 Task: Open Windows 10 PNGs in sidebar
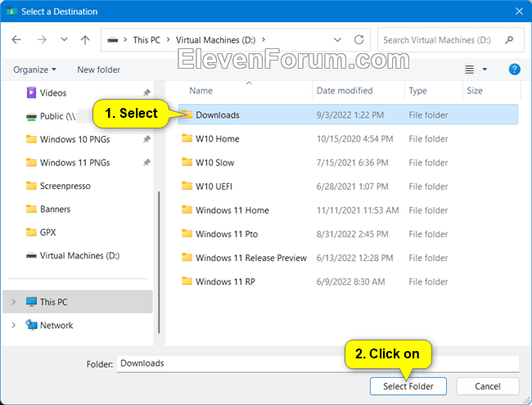click(x=74, y=139)
